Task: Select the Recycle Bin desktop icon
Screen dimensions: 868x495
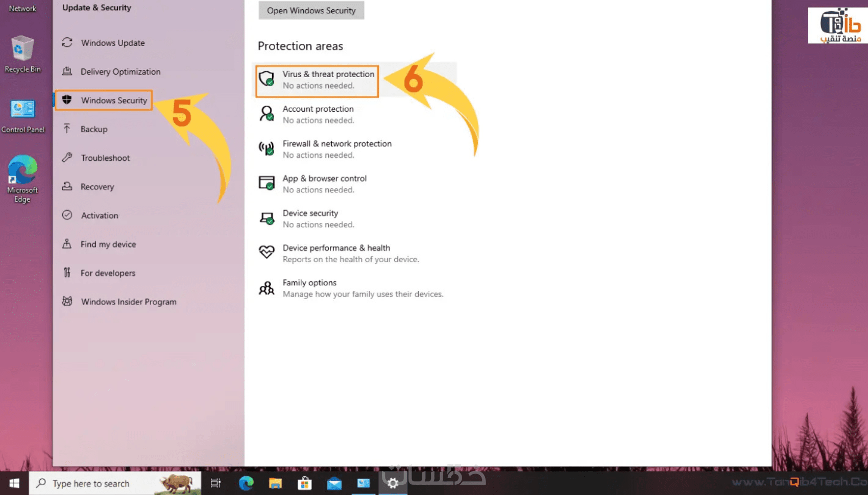Action: click(22, 54)
